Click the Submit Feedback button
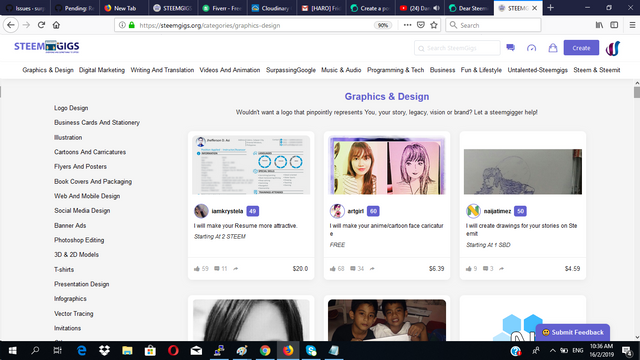Image resolution: width=640 pixels, height=360 pixels. click(x=573, y=332)
